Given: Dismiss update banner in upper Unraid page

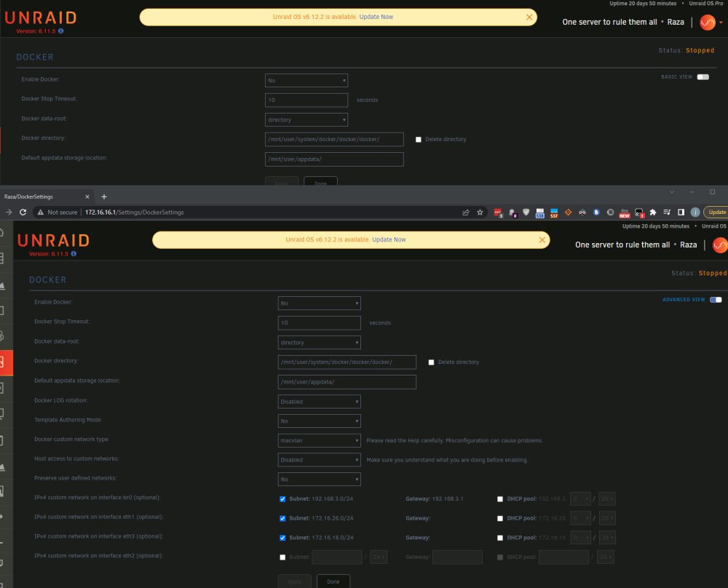Looking at the screenshot, I should click(x=529, y=17).
